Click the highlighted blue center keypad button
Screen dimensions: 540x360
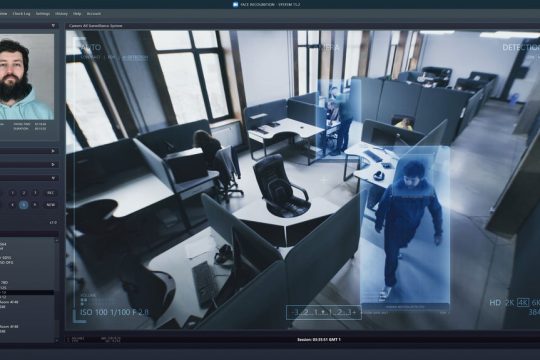pyautogui.click(x=24, y=205)
